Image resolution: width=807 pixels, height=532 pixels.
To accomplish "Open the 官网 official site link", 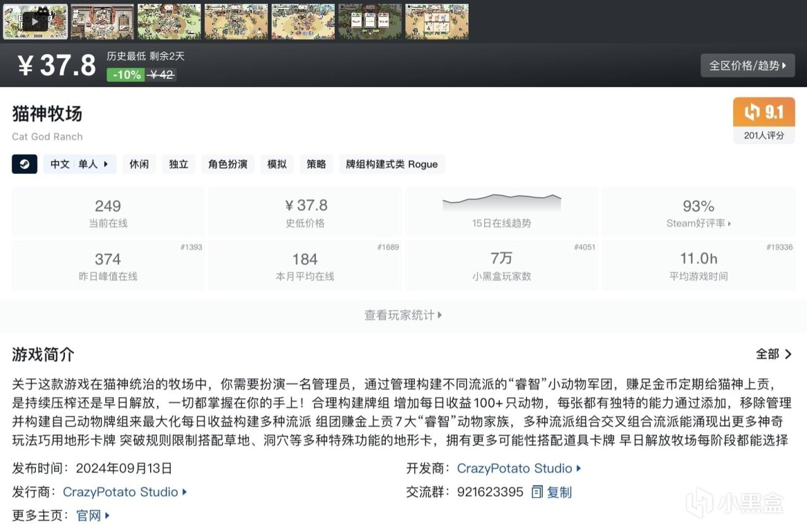I will [93, 516].
